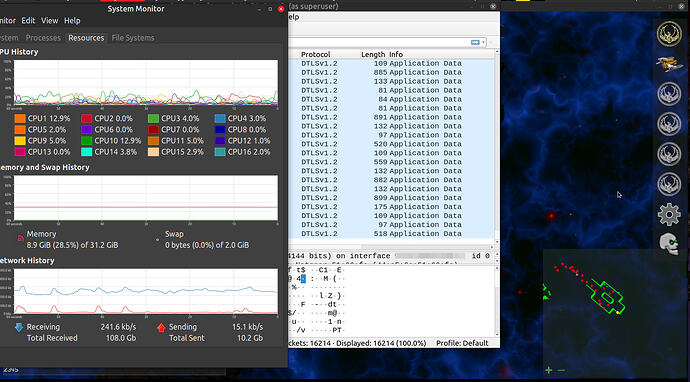Click the CPU9 yellow color swatch
Viewport: 690px width, 382px height.
pos(20,141)
